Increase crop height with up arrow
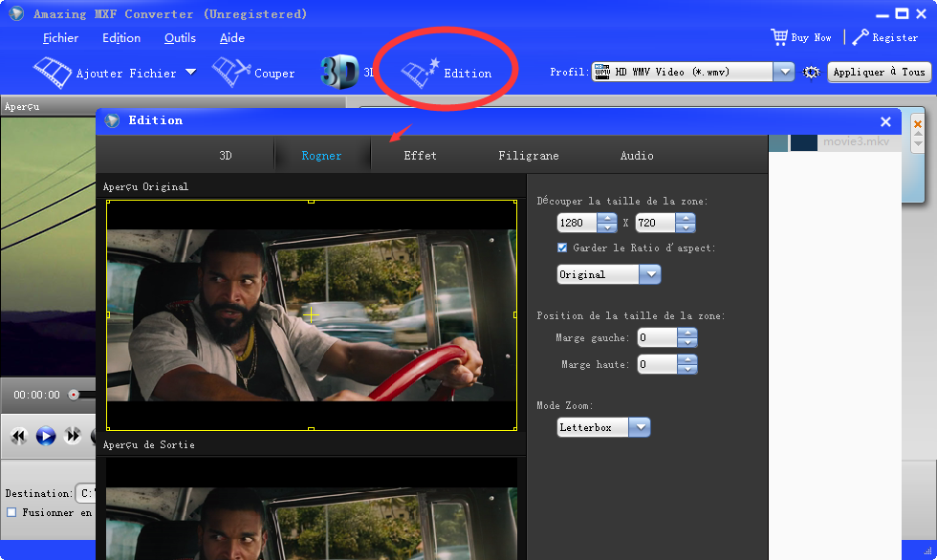Viewport: 937px width, 560px height. tap(686, 218)
